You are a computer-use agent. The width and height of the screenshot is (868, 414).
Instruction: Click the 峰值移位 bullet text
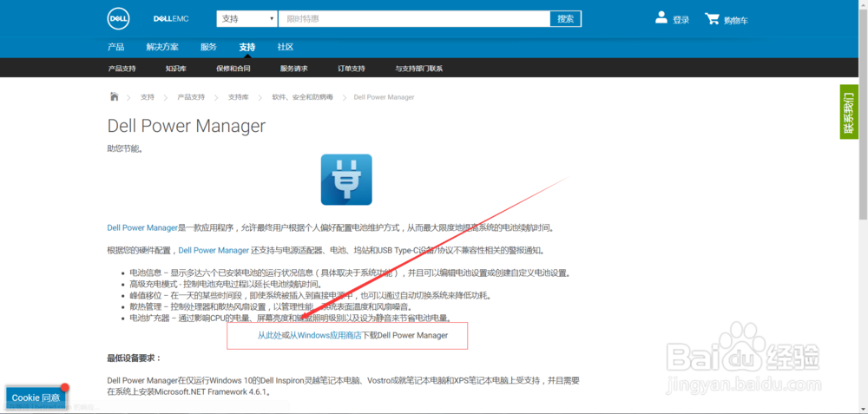point(310,295)
